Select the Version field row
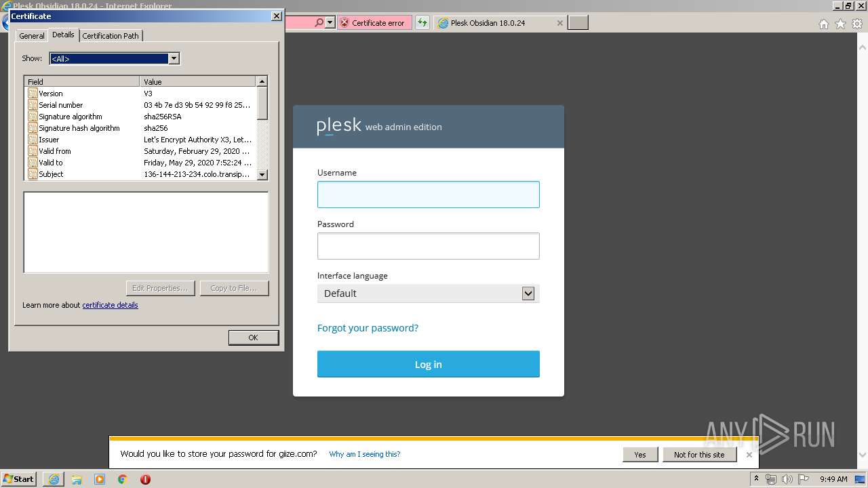Screen dimensions: 868x488 [140, 94]
